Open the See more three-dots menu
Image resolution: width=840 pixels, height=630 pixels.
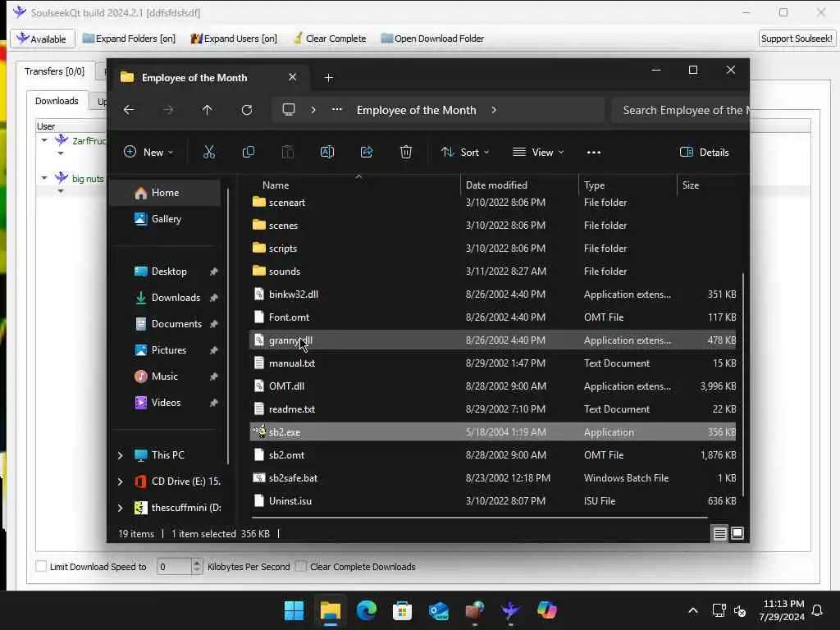pos(594,152)
